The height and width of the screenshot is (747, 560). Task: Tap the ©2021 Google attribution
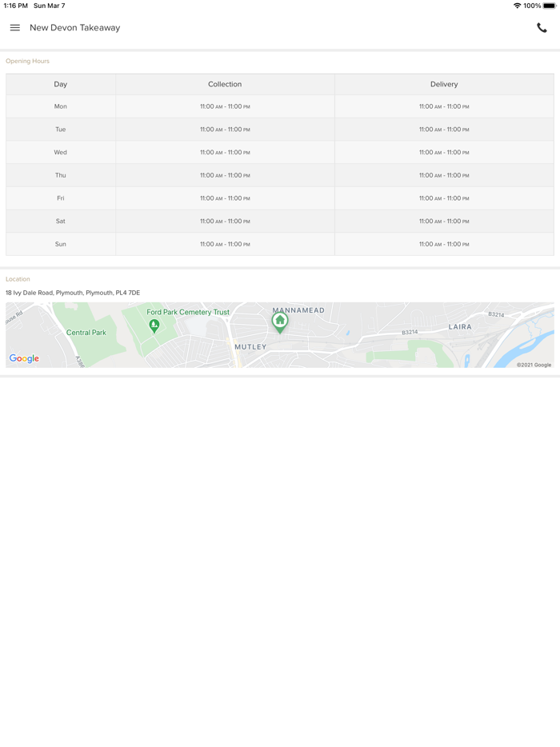(534, 365)
